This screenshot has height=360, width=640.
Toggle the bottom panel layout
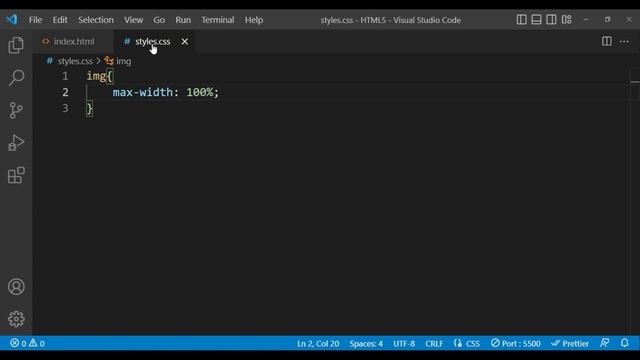(x=536, y=20)
